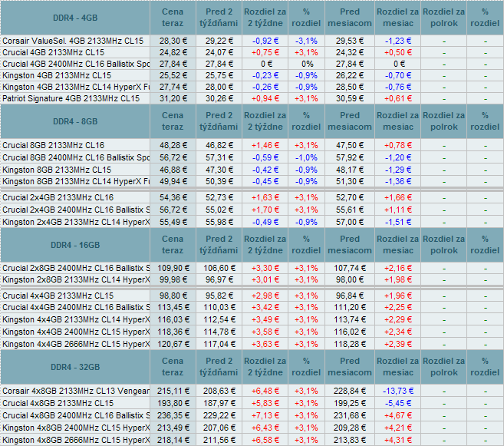The width and height of the screenshot is (504, 446).
Task: Select the 57,00 € month-ago price
Action: [350, 222]
